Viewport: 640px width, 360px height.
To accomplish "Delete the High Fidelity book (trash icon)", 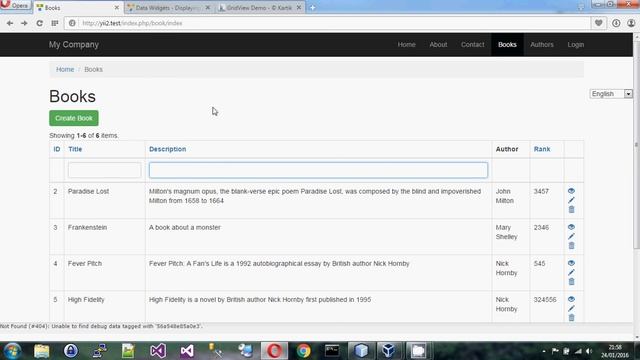I will (571, 318).
